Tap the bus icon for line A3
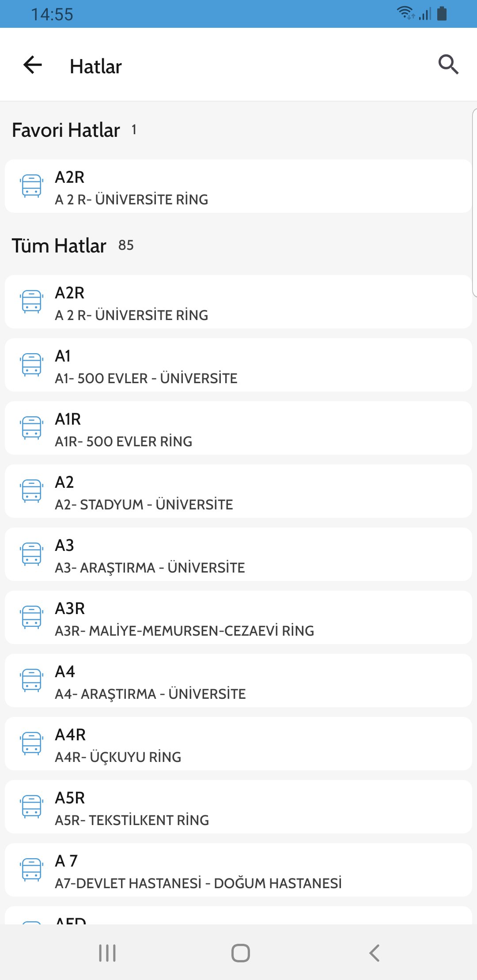 click(32, 554)
